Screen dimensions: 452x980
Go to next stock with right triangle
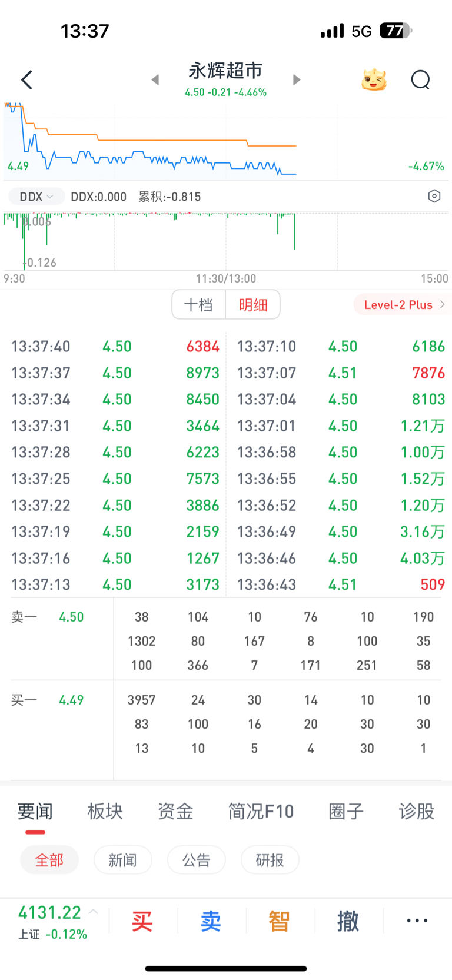[297, 79]
